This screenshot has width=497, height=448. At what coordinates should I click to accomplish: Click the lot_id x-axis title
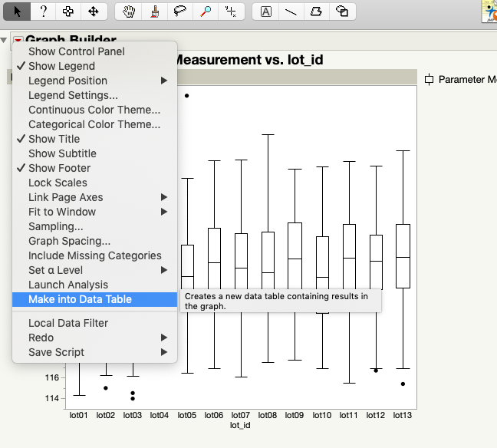pos(240,426)
